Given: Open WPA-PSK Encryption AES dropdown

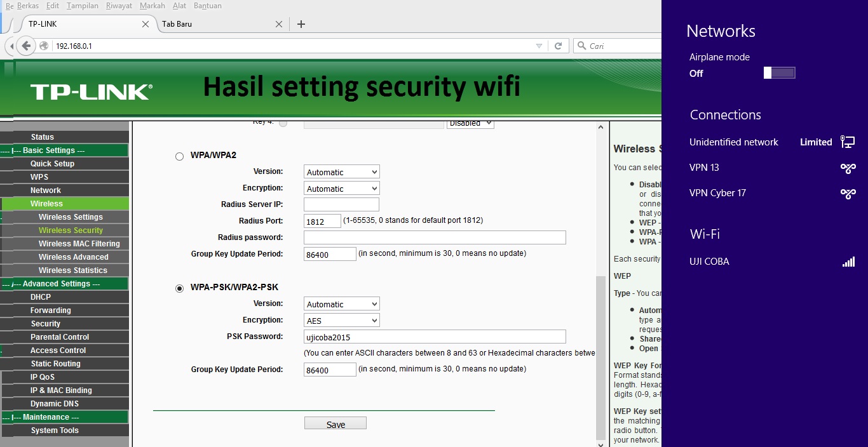Looking at the screenshot, I should (x=341, y=321).
